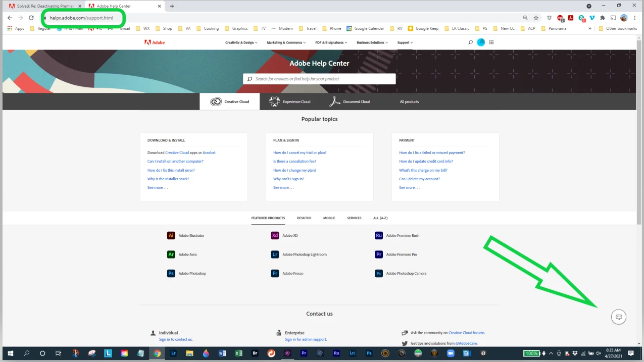Viewport: 644px width, 362px height.
Task: Switch to the 'Solved: Re: Deactivating' browser tab
Action: (x=45, y=6)
